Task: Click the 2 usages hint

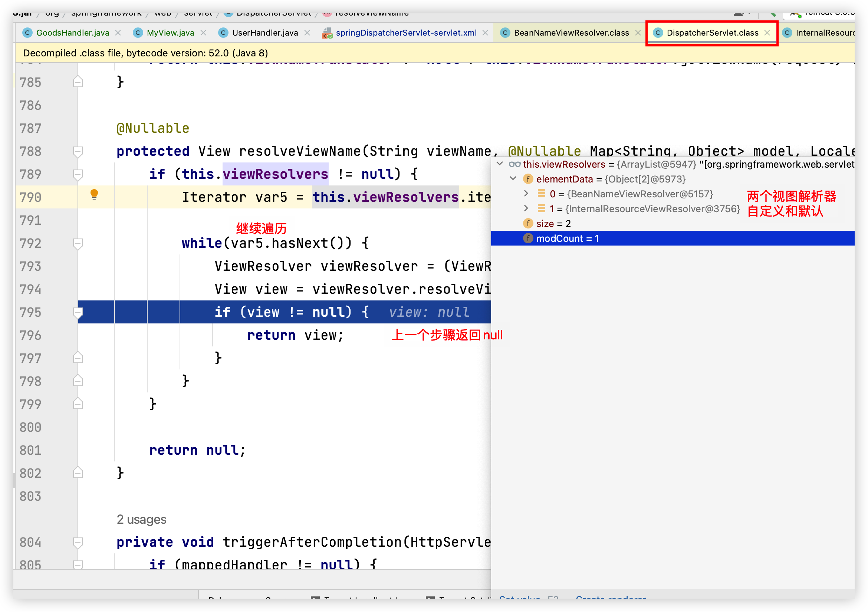Action: tap(141, 520)
